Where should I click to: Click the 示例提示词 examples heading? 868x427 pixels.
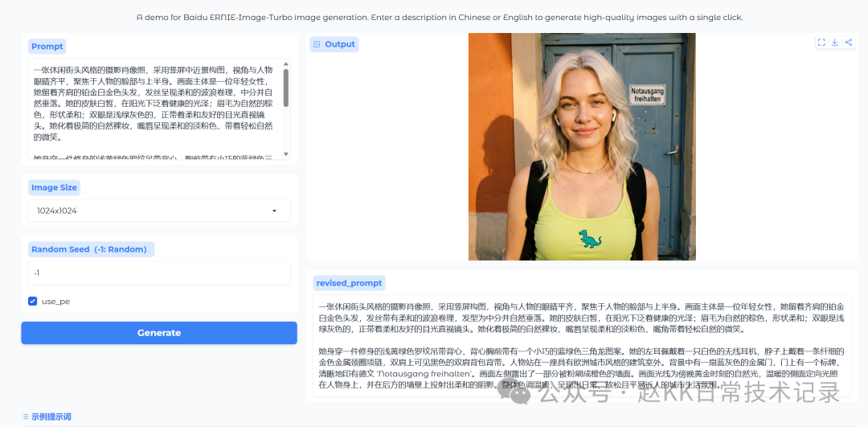pos(51,417)
